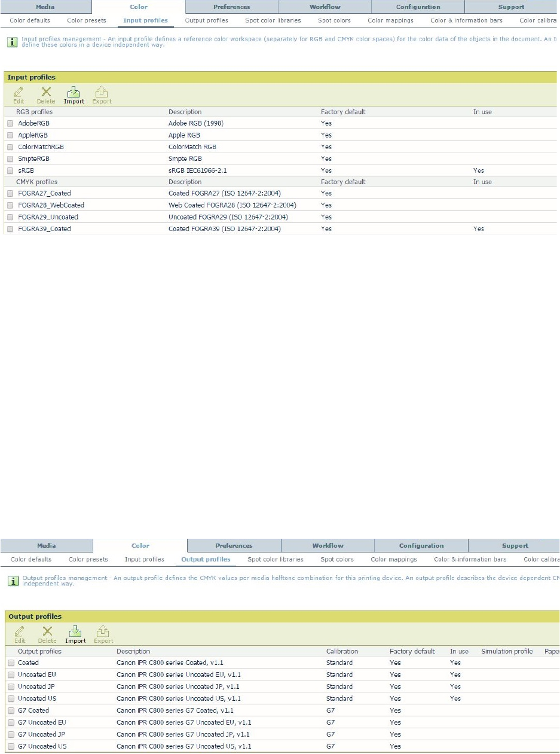Click the info icon beside Input profiles management
The width and height of the screenshot is (560, 754).
[x=11, y=42]
